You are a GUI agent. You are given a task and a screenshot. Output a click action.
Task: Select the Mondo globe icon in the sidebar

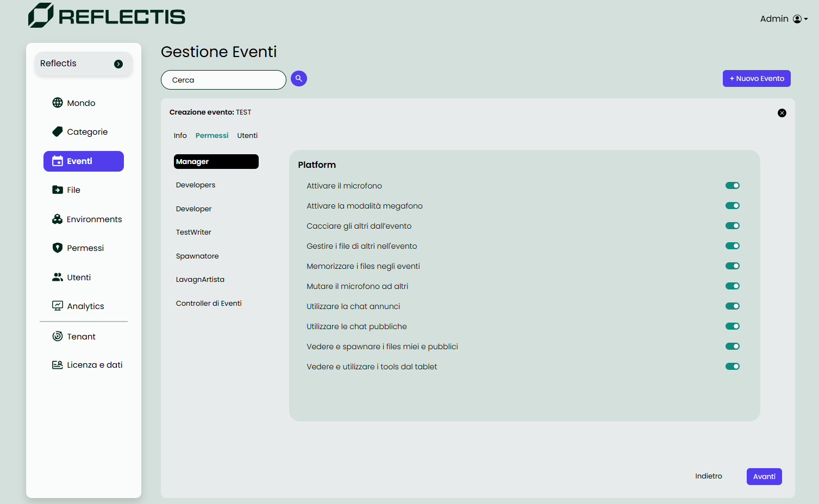click(58, 102)
